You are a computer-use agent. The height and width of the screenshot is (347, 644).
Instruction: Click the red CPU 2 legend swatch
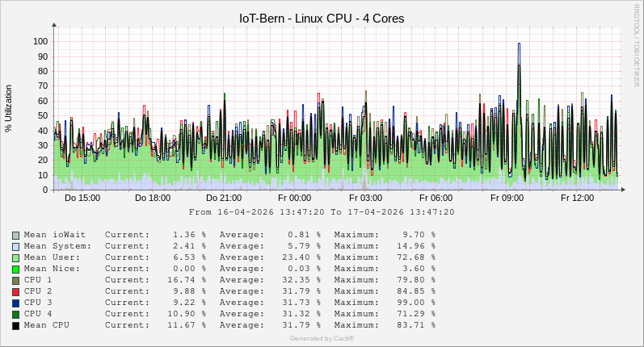tap(16, 291)
